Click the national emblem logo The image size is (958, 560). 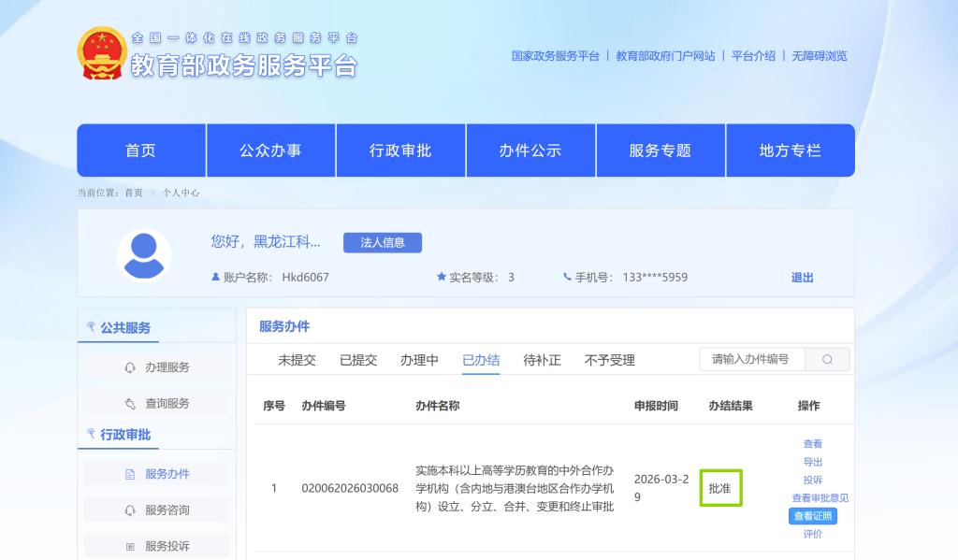click(x=102, y=53)
